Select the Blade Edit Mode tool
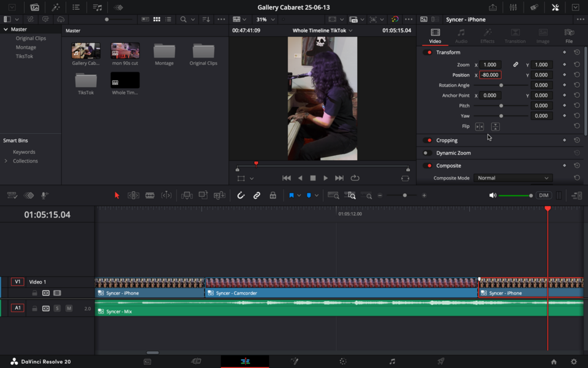The image size is (588, 368). 149,195
